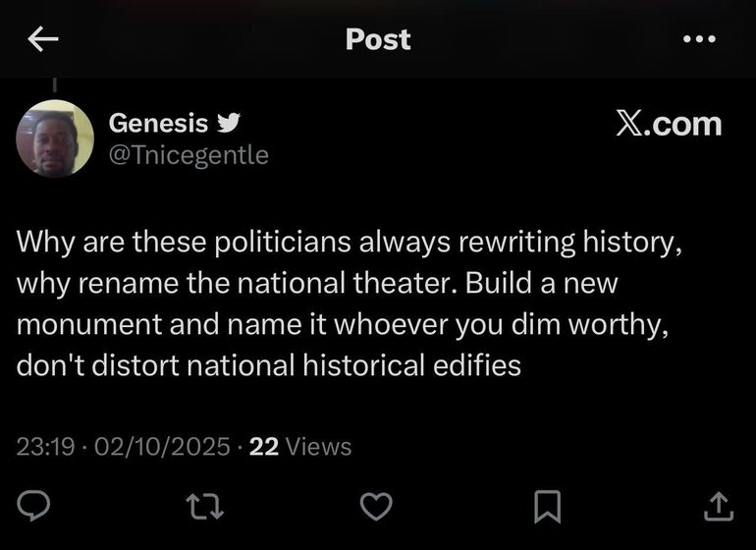Open Genesis's profile picture

(55, 138)
